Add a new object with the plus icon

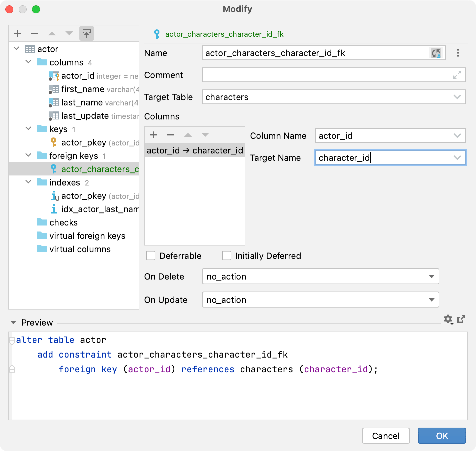17,33
